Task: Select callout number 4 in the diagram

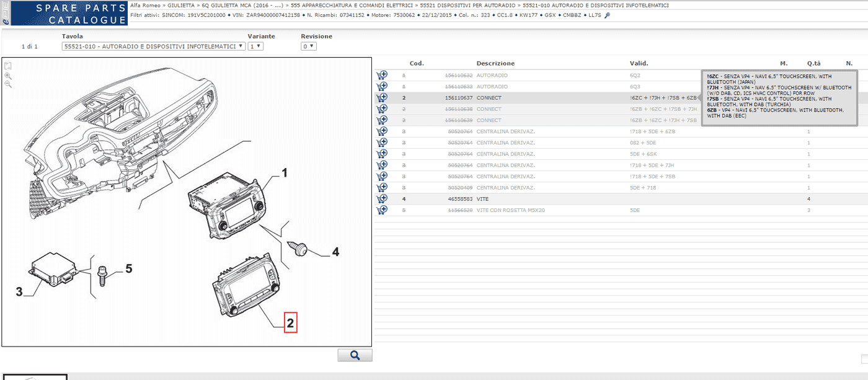Action: (x=335, y=252)
